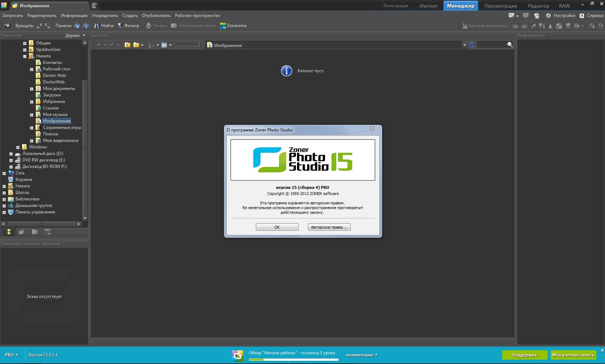Toggle the catalog panel icon beside Панели

pos(77,26)
